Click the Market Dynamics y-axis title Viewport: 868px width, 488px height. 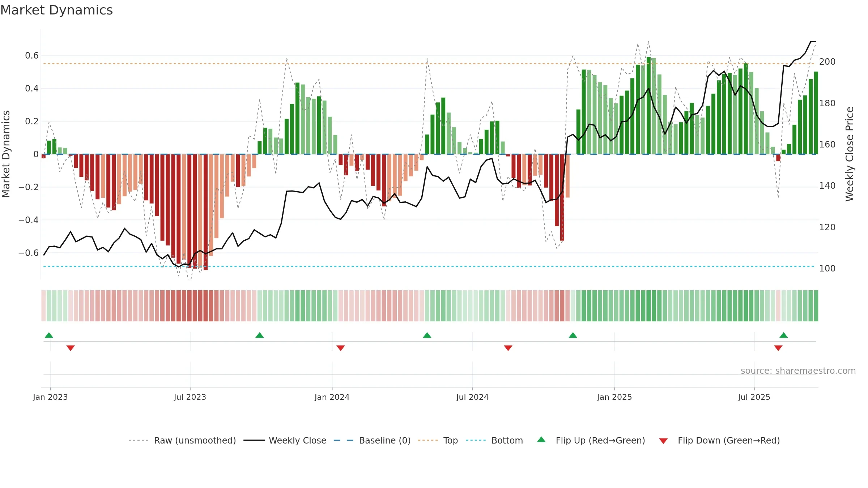pyautogui.click(x=6, y=154)
